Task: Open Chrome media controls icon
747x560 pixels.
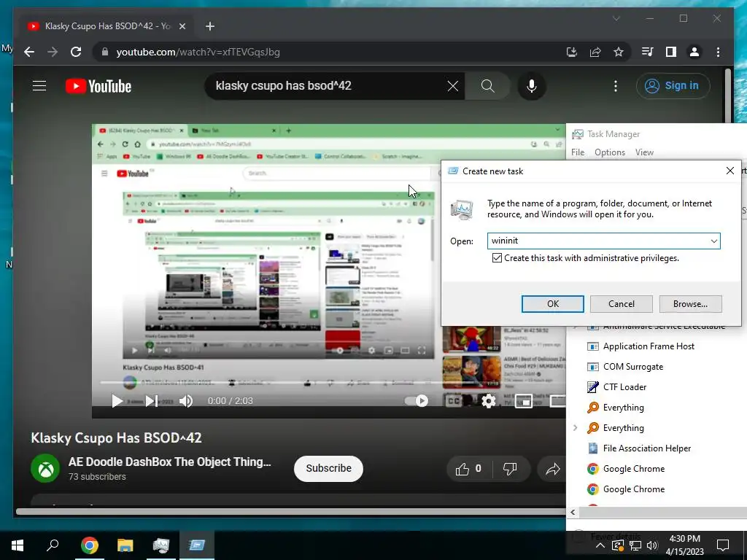Action: click(x=648, y=52)
